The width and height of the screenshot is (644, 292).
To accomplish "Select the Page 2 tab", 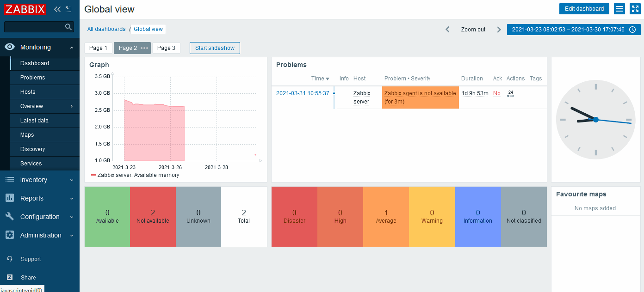I will point(128,48).
